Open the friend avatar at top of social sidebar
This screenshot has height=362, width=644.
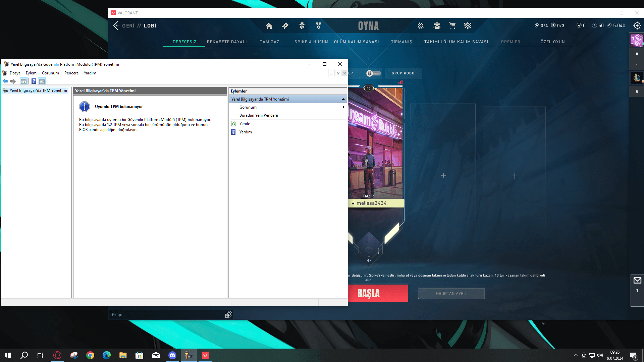click(x=637, y=40)
